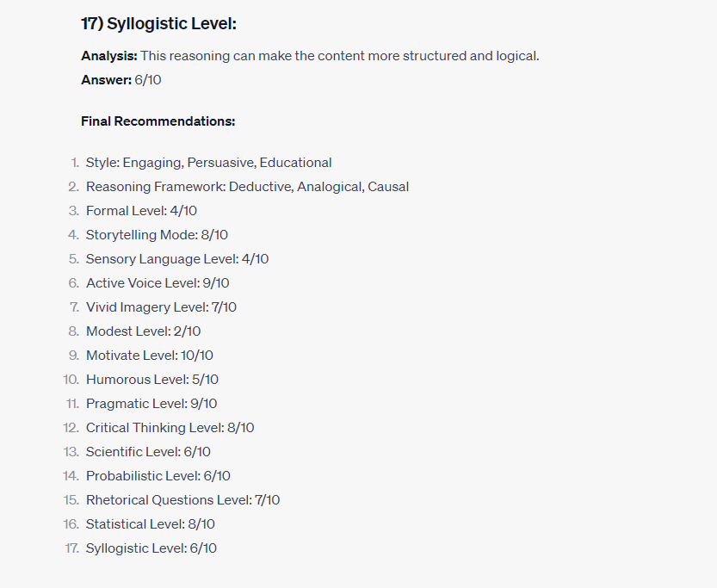Image resolution: width=717 pixels, height=588 pixels.
Task: Click the Statistical Level: 8/10 item
Action: [151, 524]
